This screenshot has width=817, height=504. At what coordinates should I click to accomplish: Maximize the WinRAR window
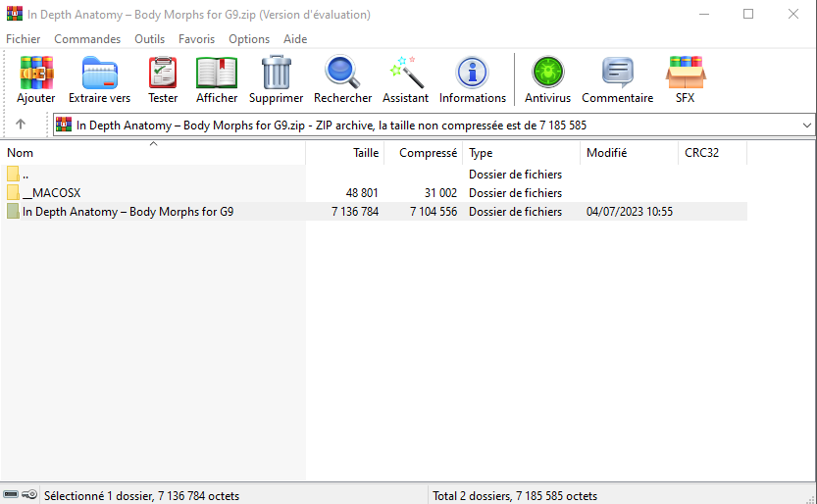(748, 14)
